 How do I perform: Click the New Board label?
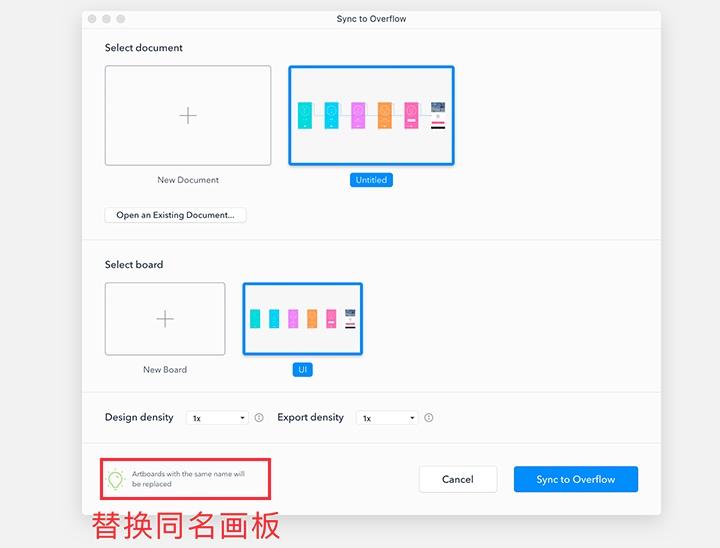[x=165, y=370]
